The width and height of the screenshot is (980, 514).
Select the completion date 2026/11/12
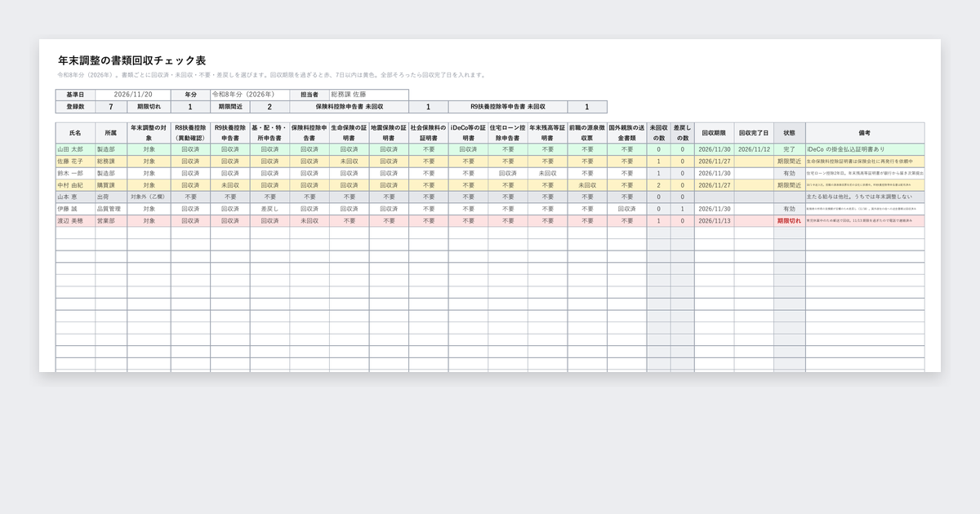click(x=754, y=149)
